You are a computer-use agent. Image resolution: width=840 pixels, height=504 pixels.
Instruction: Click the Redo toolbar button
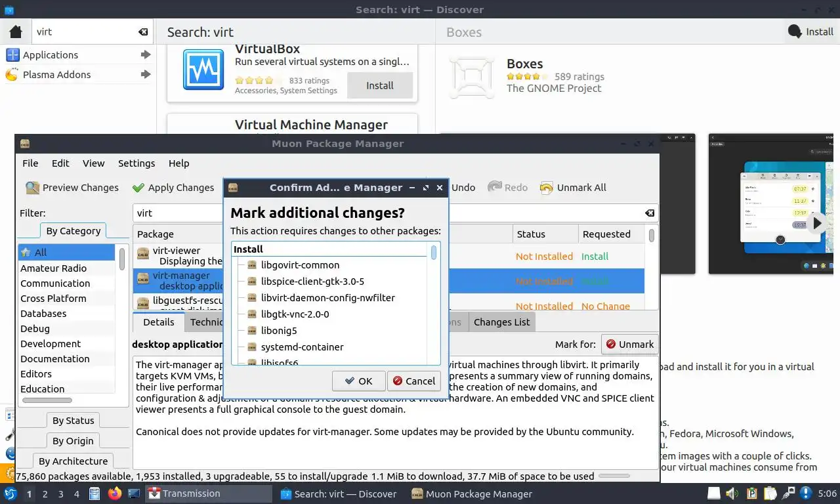[507, 188]
